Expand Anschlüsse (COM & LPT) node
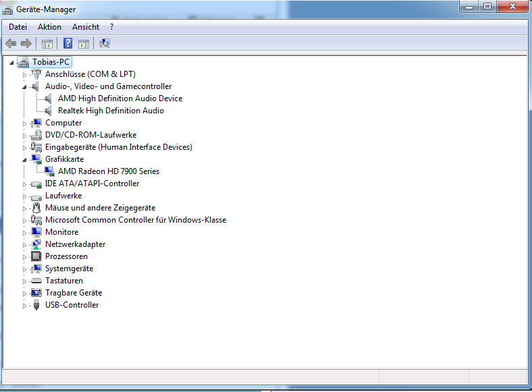 click(24, 75)
